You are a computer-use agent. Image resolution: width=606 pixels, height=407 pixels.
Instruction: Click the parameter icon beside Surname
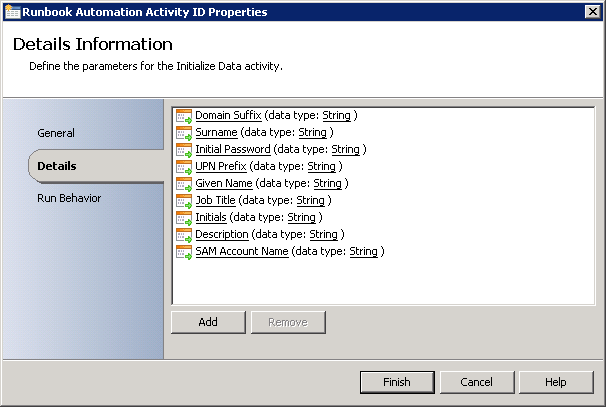(x=183, y=133)
